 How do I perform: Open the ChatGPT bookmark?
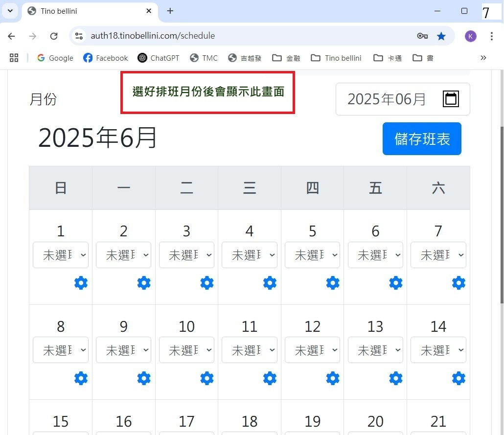point(159,58)
